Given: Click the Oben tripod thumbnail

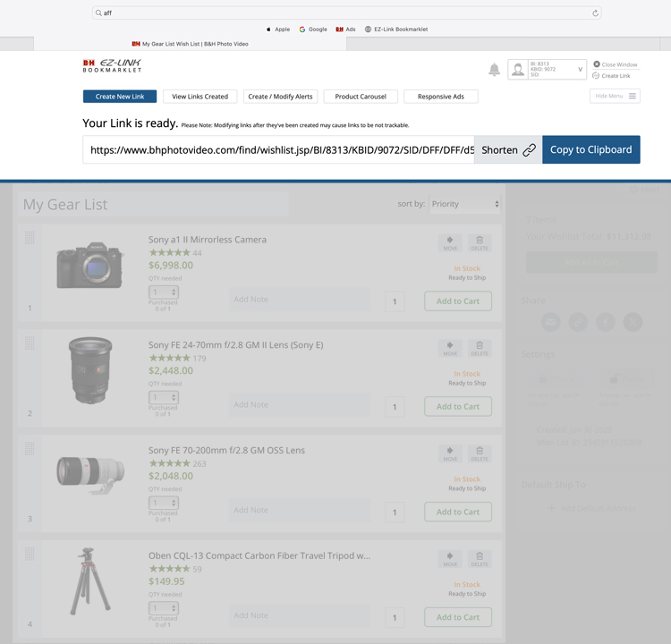Looking at the screenshot, I should tap(90, 580).
